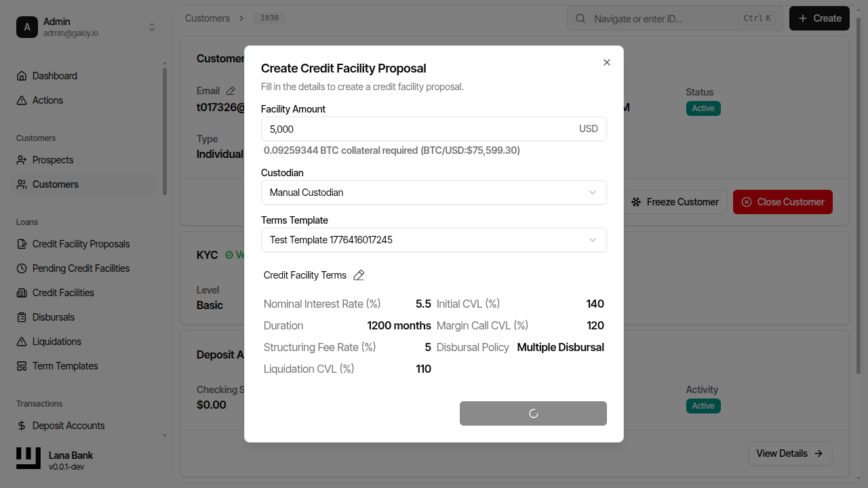This screenshot has height=488, width=868.
Task: Navigate to Disbursals in sidebar
Action: click(x=54, y=317)
